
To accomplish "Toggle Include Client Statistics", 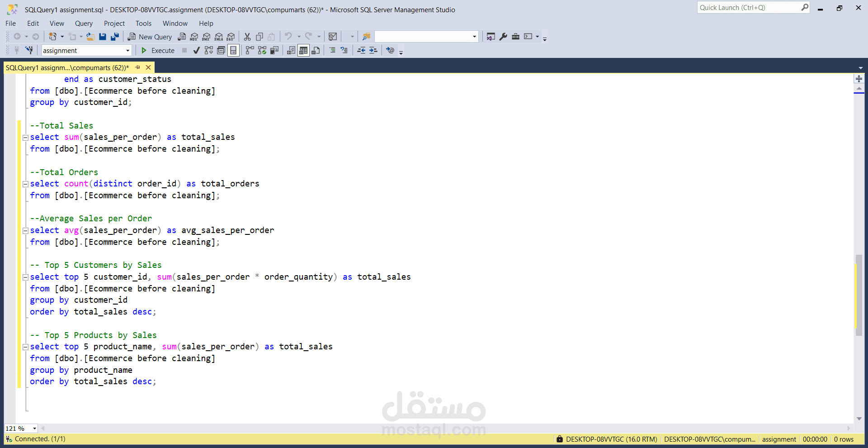I will click(274, 50).
